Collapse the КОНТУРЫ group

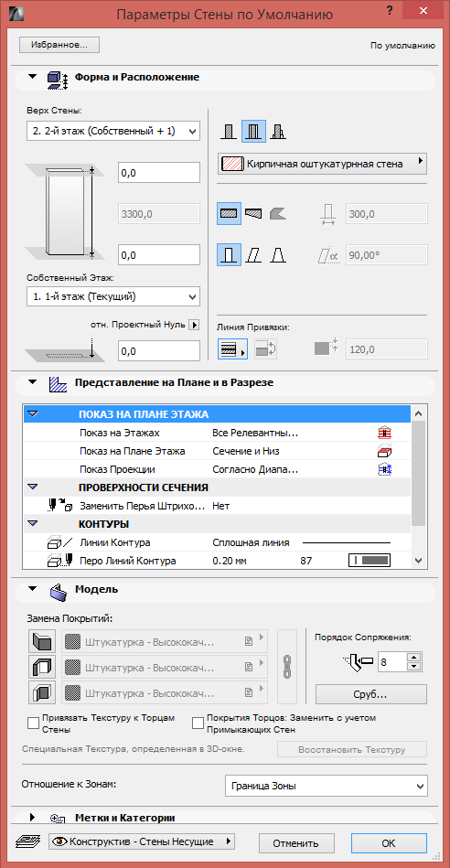click(33, 524)
